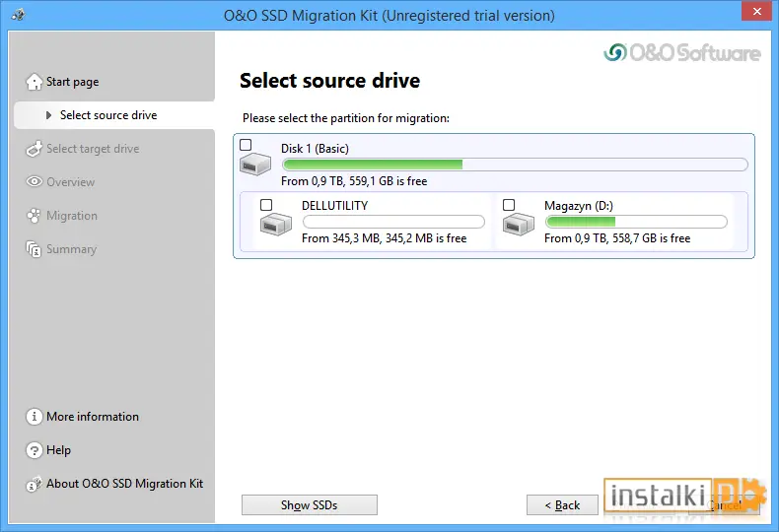Viewport: 779px width, 532px height.
Task: Open the Help link
Action: point(48,450)
